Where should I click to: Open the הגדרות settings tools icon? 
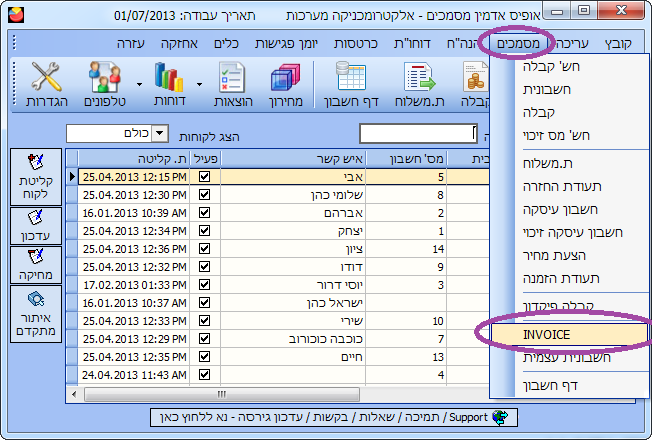(47, 84)
